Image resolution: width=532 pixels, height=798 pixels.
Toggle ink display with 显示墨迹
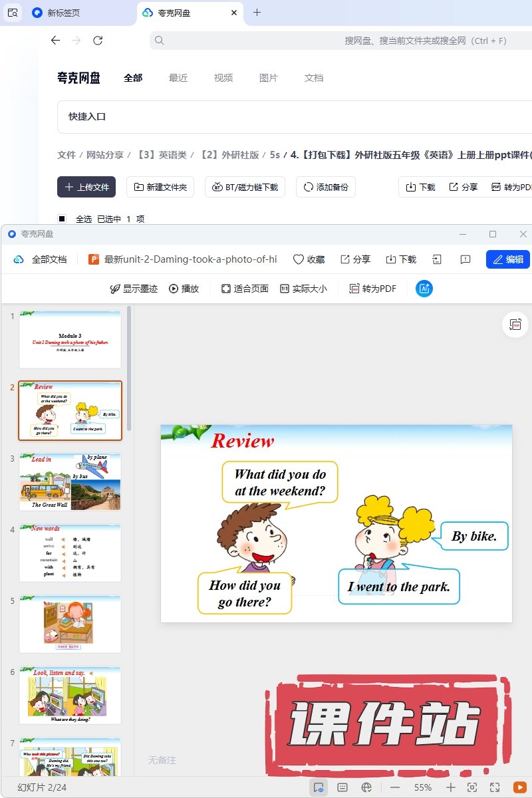[x=134, y=289]
